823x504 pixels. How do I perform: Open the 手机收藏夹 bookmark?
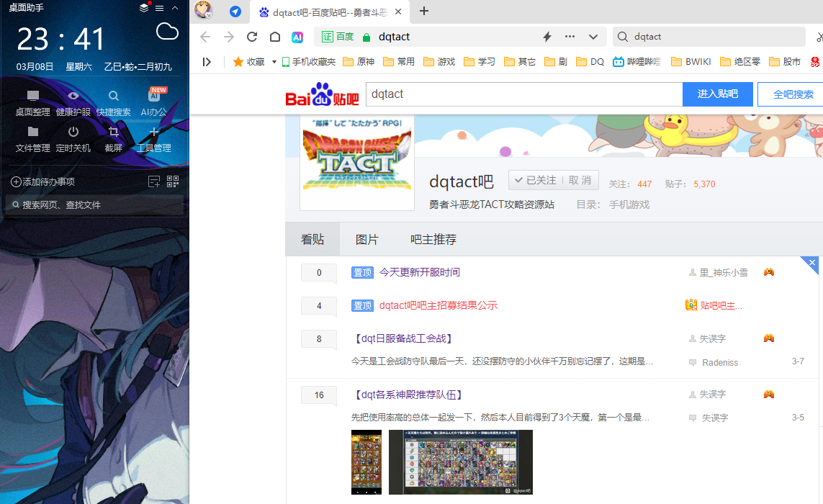point(309,62)
